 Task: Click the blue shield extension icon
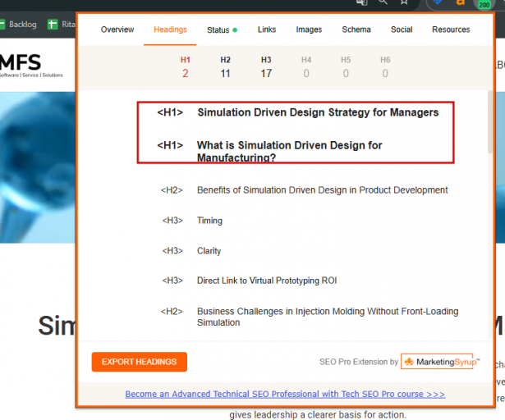(438, 2)
